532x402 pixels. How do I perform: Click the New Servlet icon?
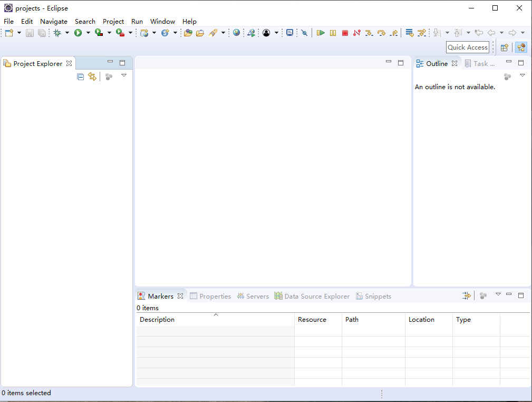[x=165, y=33]
